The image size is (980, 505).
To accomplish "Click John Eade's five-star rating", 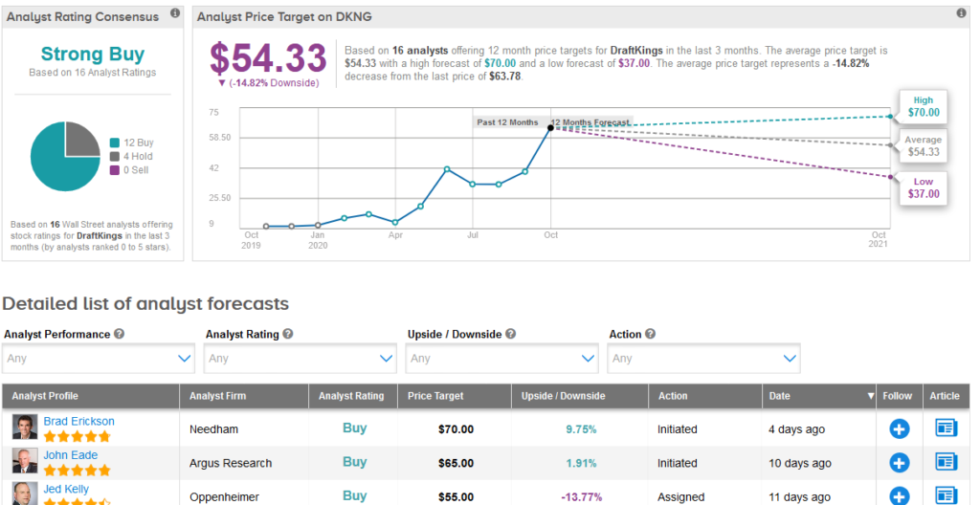I will pyautogui.click(x=77, y=470).
